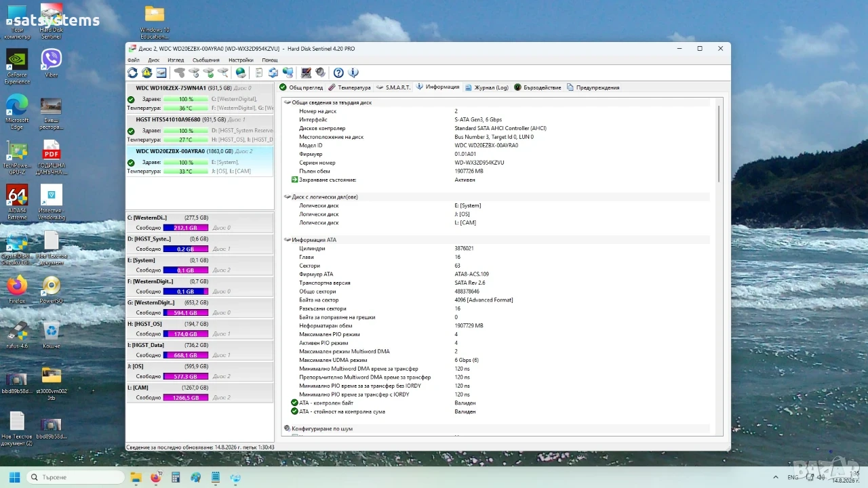
Task: Switch to the Температура tab
Action: tap(349, 87)
